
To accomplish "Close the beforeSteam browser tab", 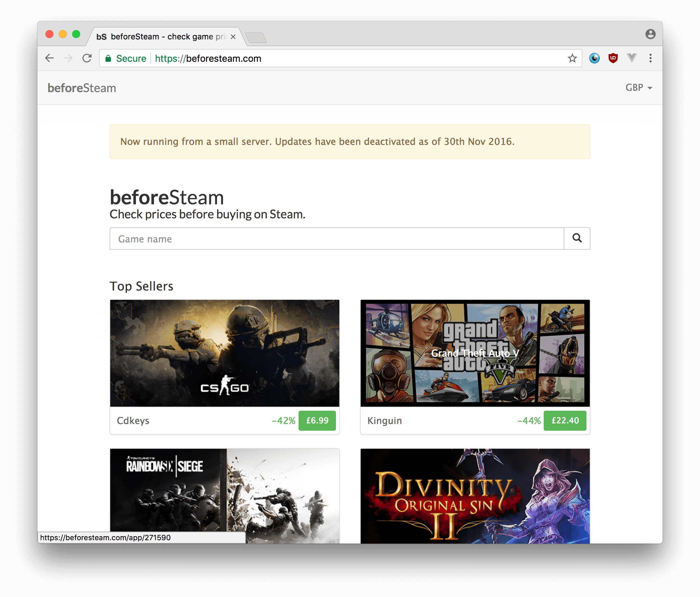I will 233,37.
